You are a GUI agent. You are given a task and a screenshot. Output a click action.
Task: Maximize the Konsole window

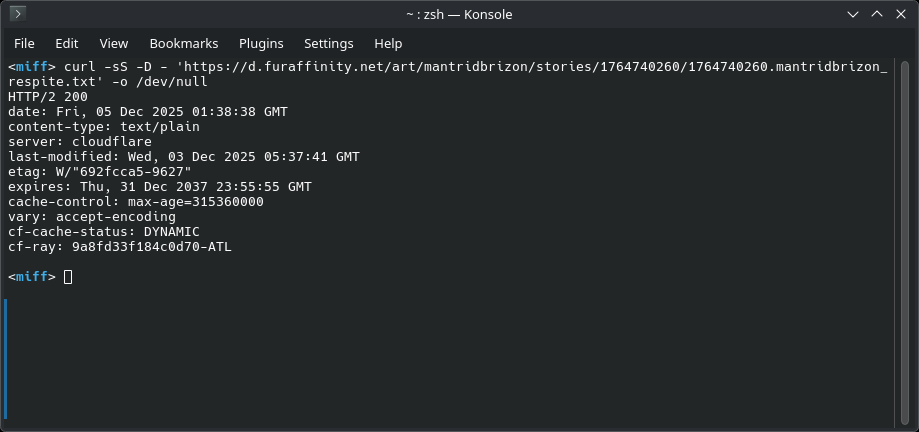pos(875,14)
